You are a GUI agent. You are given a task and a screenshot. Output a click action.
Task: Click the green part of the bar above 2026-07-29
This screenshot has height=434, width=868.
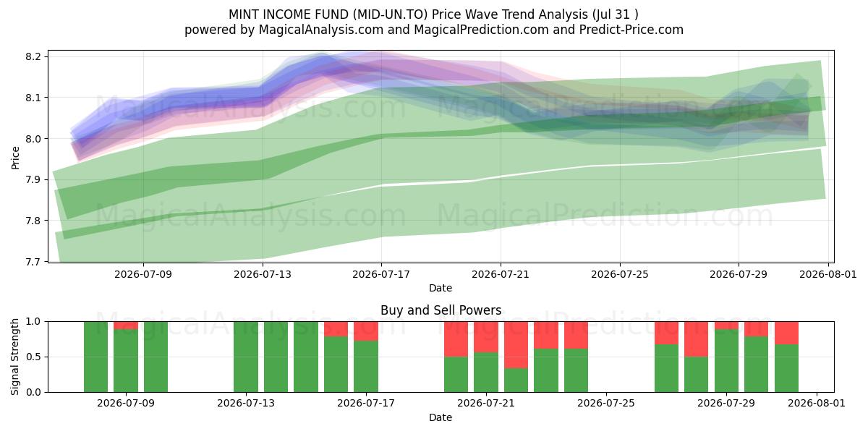(x=726, y=361)
